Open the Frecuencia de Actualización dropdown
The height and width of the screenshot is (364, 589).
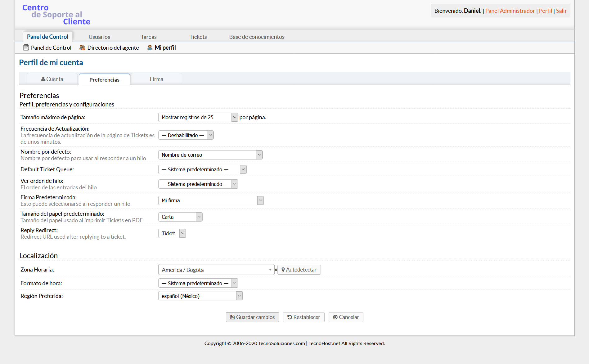pos(186,135)
